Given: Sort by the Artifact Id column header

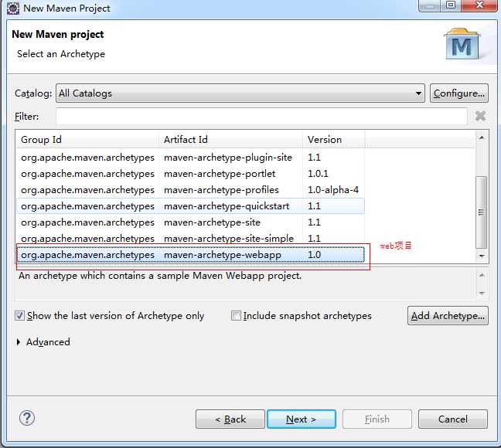Looking at the screenshot, I should 230,140.
